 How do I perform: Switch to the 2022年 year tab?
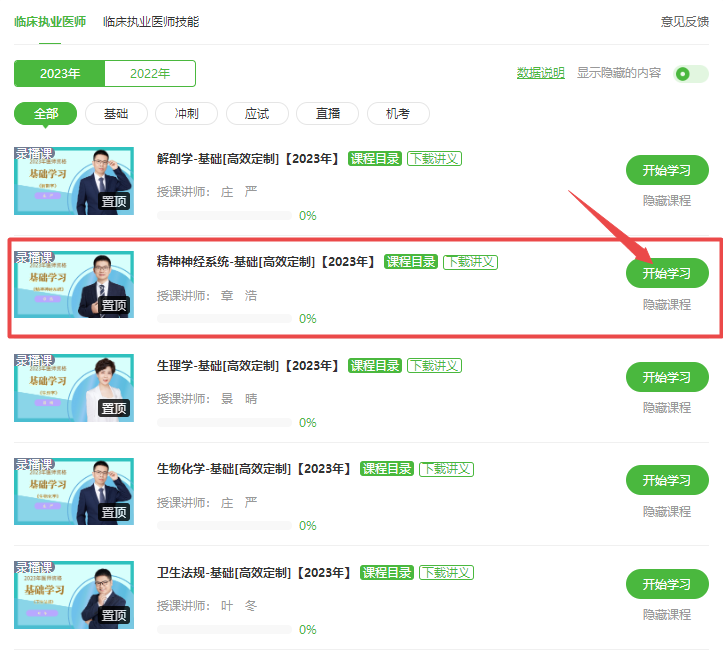point(150,73)
